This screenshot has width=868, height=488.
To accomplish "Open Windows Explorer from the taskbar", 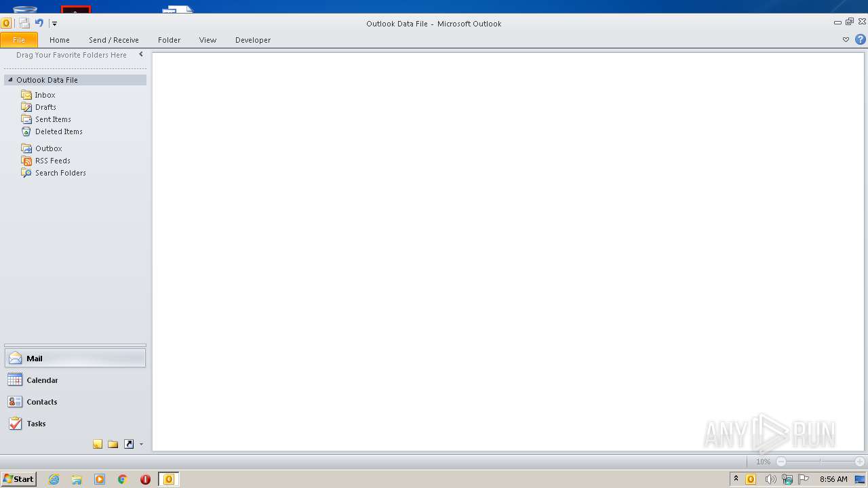I will [x=77, y=479].
